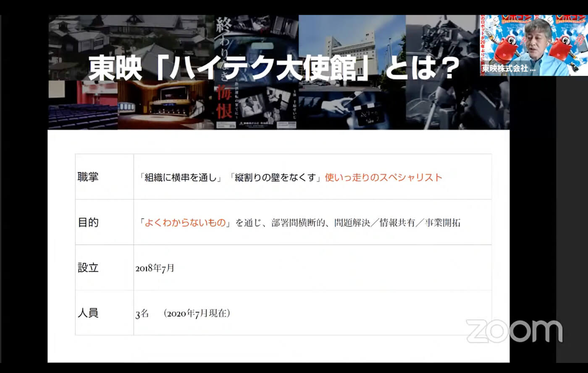Select the speaker video thumbnail of 東映株式会社
The width and height of the screenshot is (588, 373).
pos(534,45)
